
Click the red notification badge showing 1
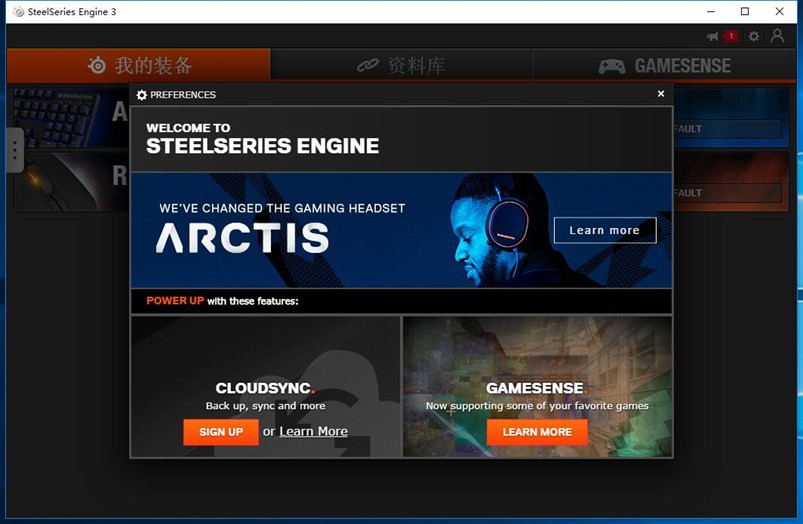pyautogui.click(x=731, y=36)
